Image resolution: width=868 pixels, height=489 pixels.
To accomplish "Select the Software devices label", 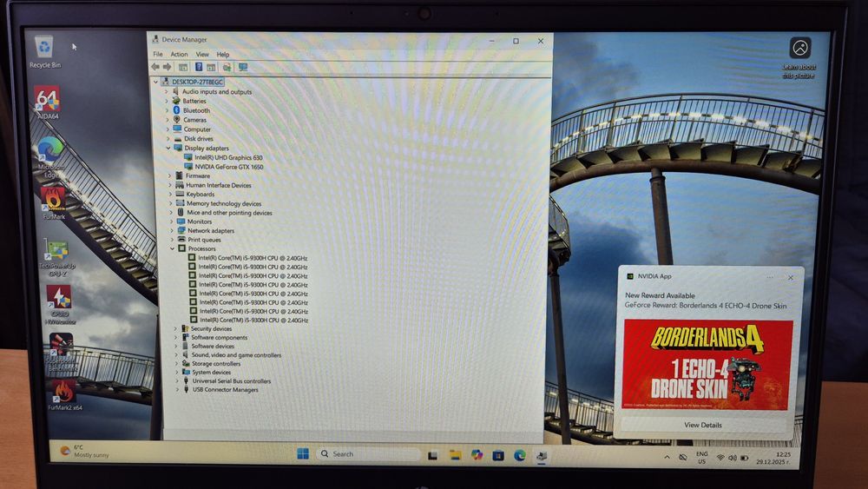I will pos(213,347).
